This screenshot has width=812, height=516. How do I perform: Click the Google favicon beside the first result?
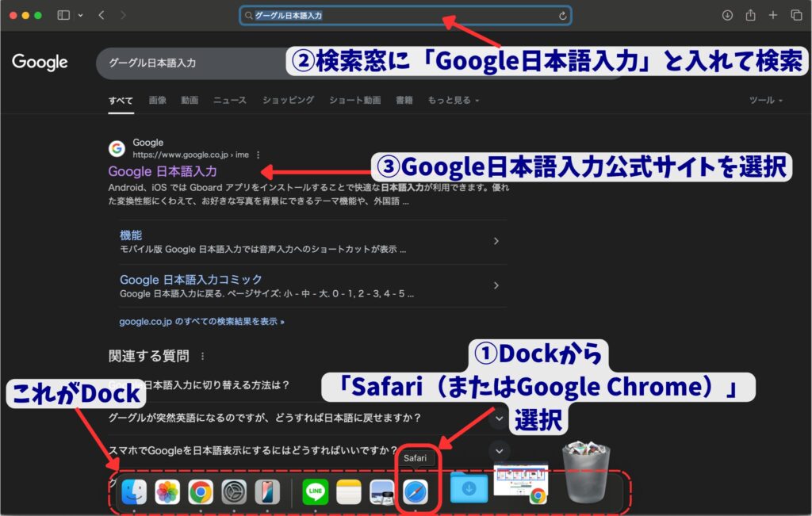coord(117,148)
